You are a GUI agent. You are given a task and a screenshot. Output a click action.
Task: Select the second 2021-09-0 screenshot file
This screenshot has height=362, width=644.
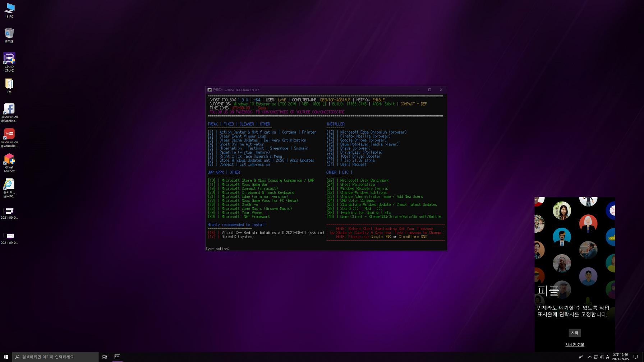pyautogui.click(x=9, y=238)
